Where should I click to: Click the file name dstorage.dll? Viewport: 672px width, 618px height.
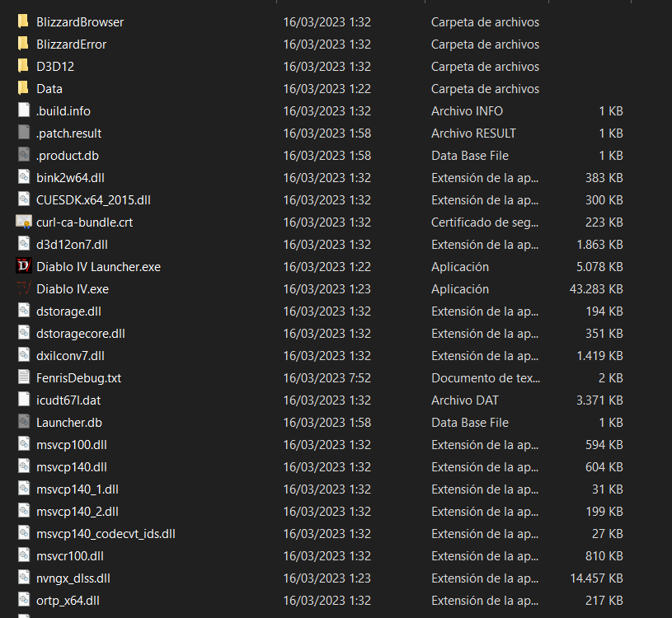(x=69, y=311)
